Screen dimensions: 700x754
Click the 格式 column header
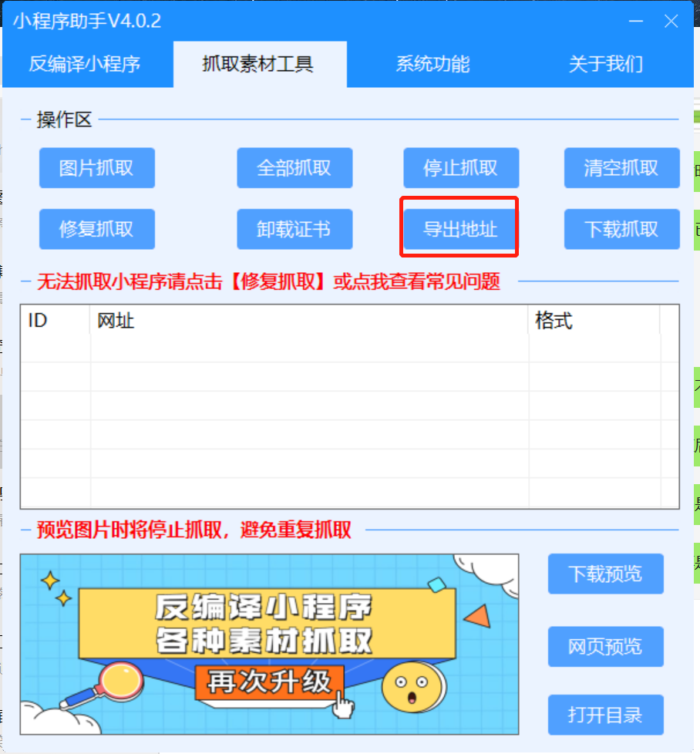pyautogui.click(x=594, y=320)
